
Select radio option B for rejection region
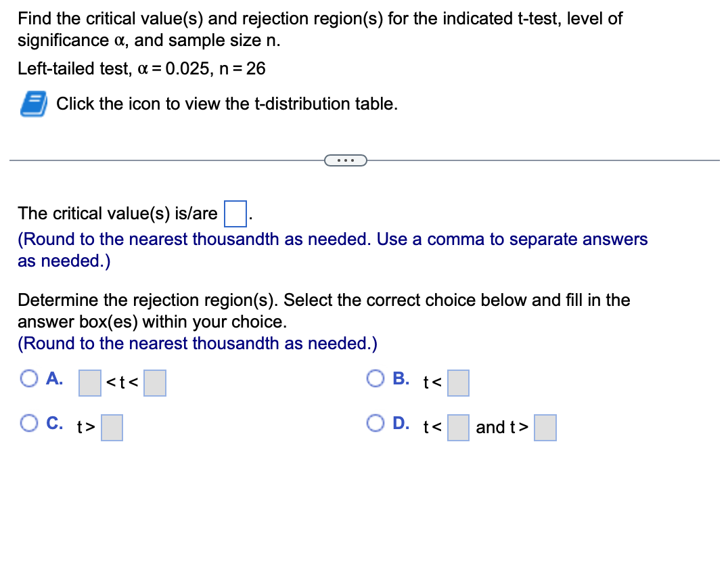click(375, 378)
